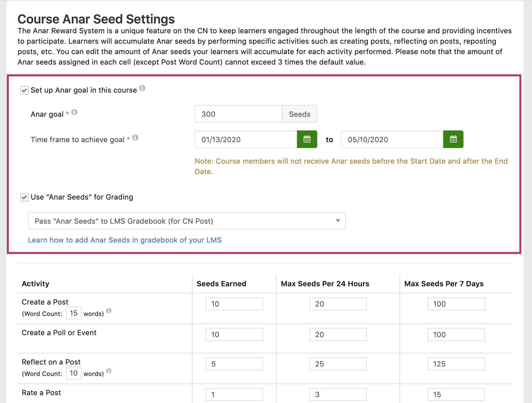
Task: Edit Seeds Earned for Create a Poll or Event
Action: [x=234, y=335]
